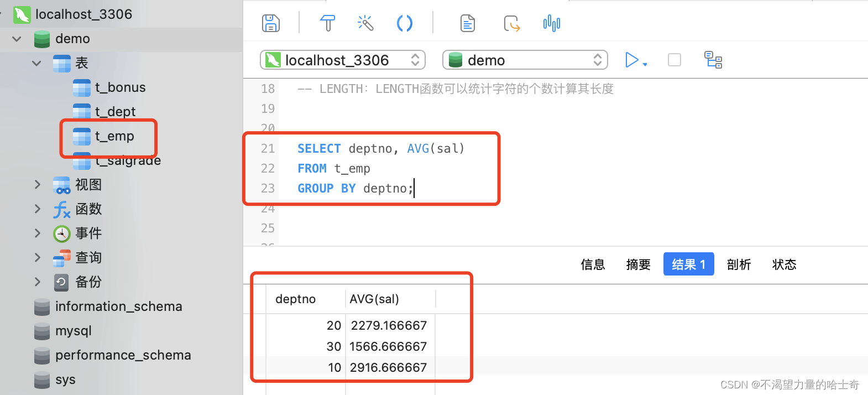The width and height of the screenshot is (868, 395).
Task: Open the chart icon in the toolbar
Action: pyautogui.click(x=552, y=23)
